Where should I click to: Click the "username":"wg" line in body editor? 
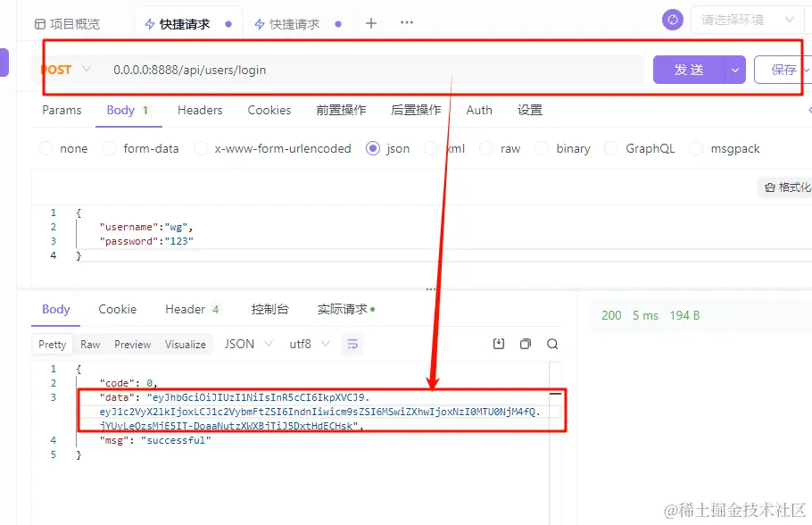pyautogui.click(x=146, y=227)
